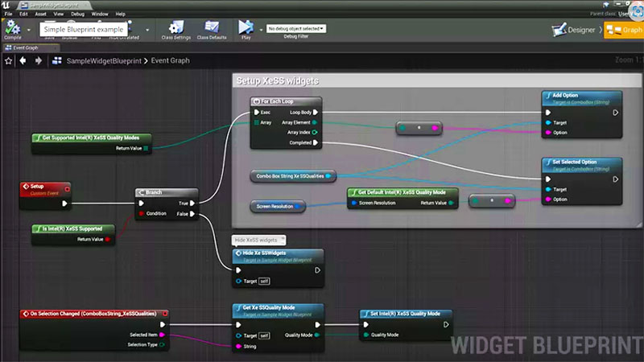Click Hide Xe SSWidgets exec input pin
Screen dimensions: 644x362
(238, 270)
